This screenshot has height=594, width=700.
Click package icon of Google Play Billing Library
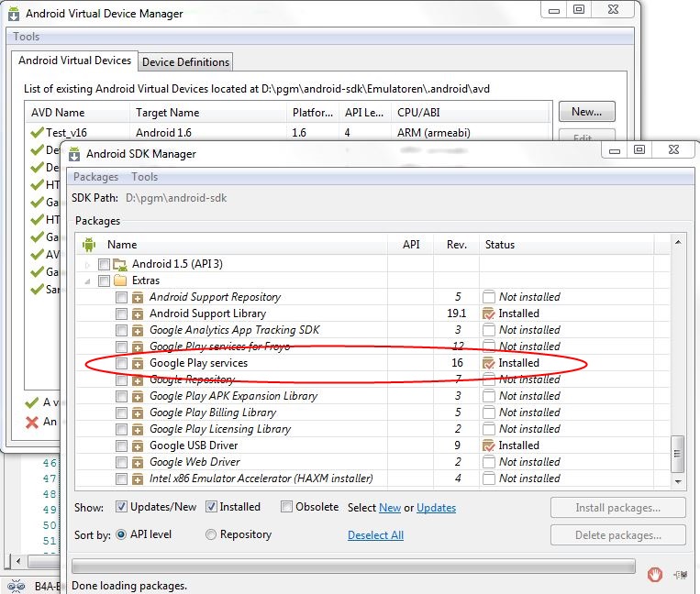point(138,412)
